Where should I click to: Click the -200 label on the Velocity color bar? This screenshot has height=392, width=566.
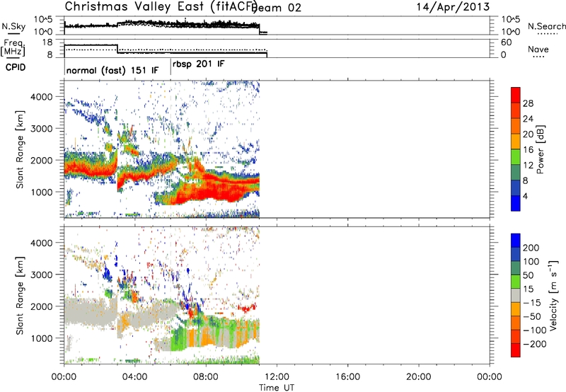point(534,344)
